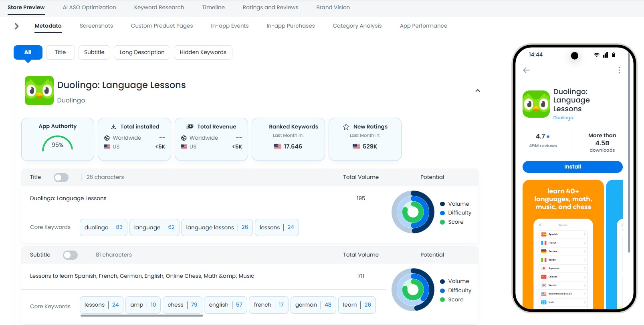644x325 pixels.
Task: Click the lessons 24 chip in Subtitle section
Action: [x=102, y=305]
